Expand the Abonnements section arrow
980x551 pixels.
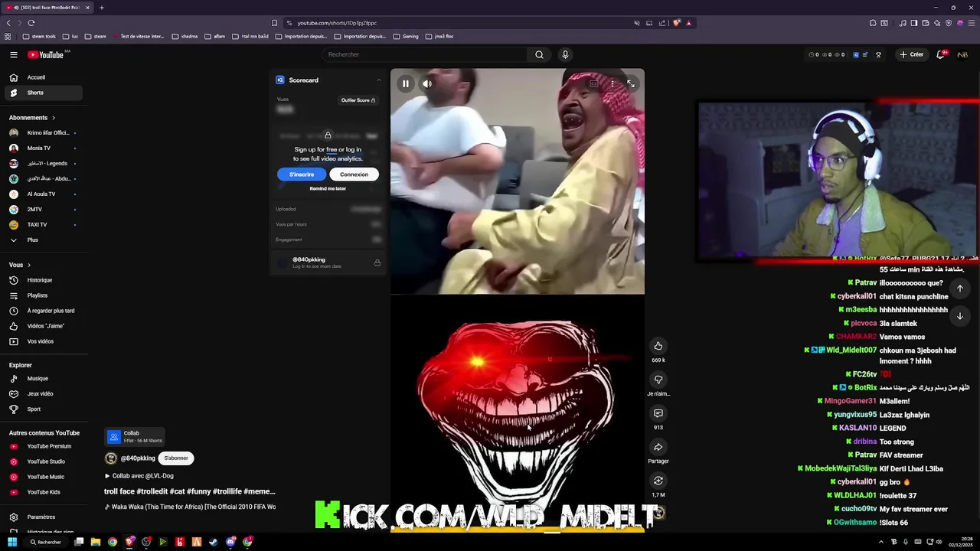tap(53, 118)
